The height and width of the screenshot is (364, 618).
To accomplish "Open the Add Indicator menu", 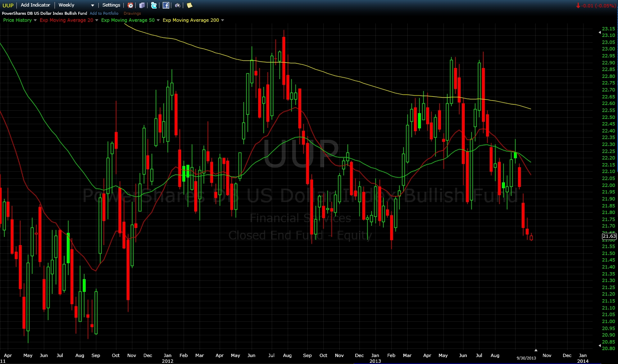I will tap(36, 5).
